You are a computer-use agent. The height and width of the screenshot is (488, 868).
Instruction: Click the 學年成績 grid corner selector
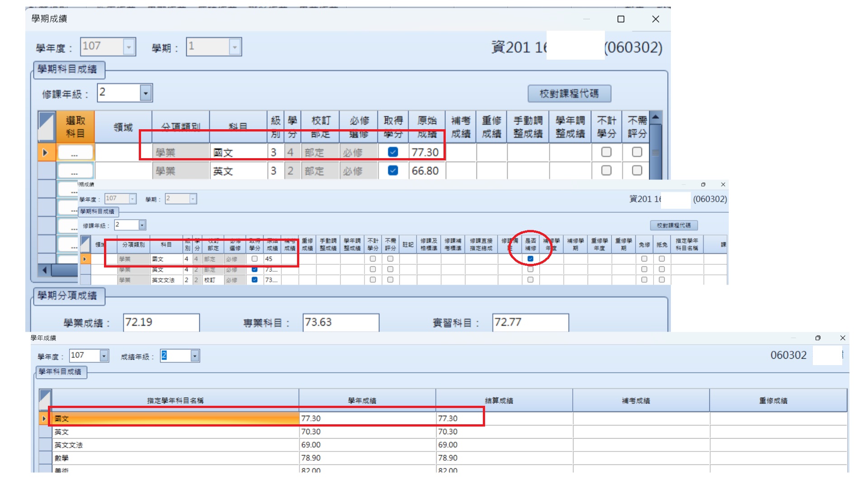pos(45,400)
